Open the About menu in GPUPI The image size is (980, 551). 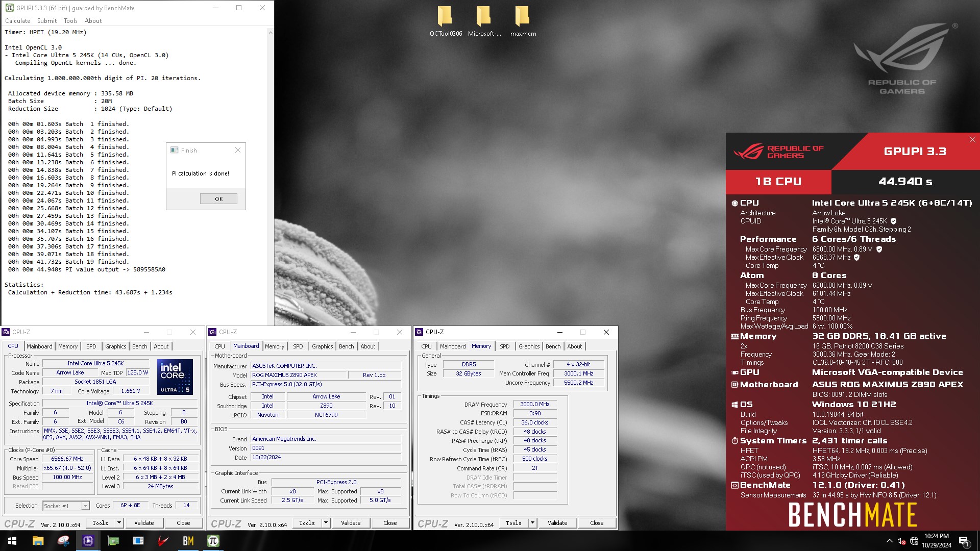tap(93, 21)
